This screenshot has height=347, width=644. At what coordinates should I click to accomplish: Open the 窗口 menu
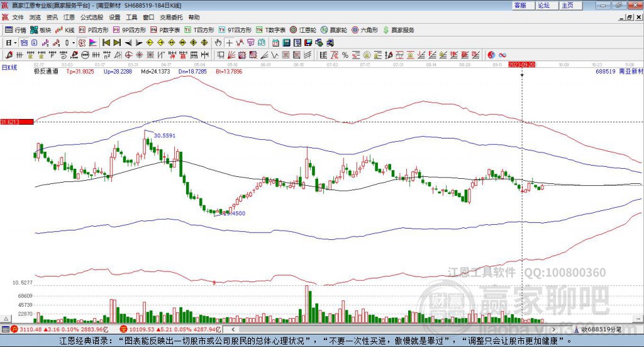148,17
